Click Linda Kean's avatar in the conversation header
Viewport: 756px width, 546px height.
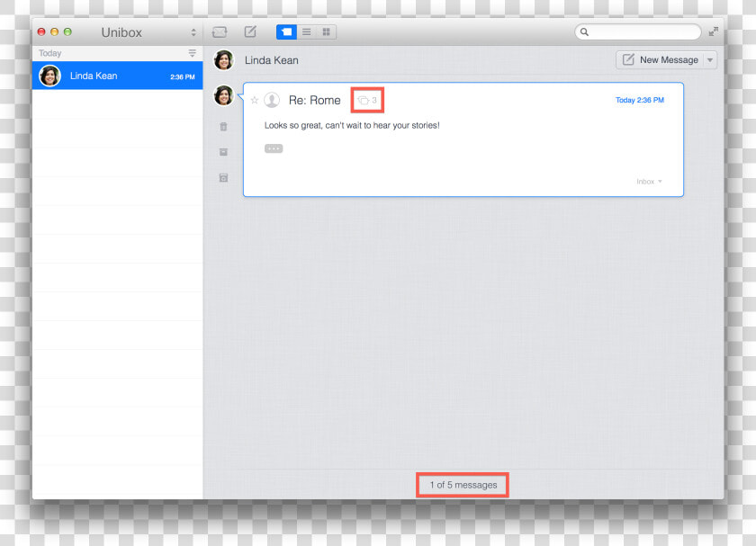tap(223, 60)
